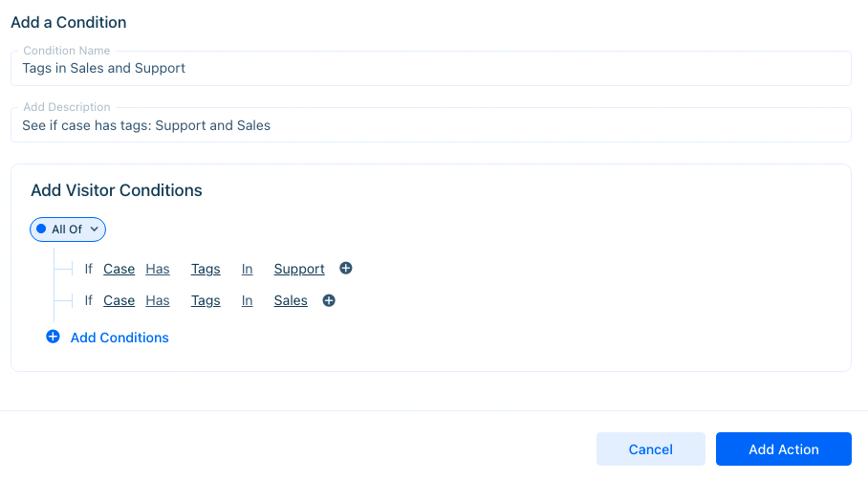Change 'Has' operator in first condition row
868x481 pixels.
tap(158, 269)
